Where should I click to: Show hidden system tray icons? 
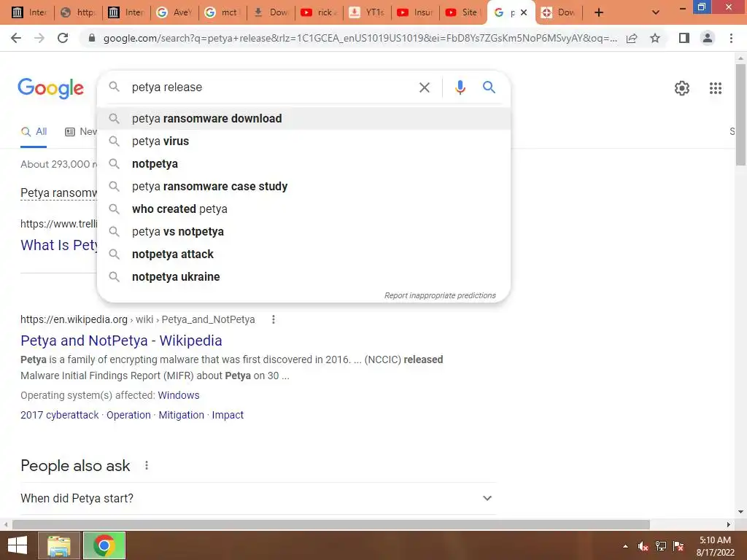[625, 546]
